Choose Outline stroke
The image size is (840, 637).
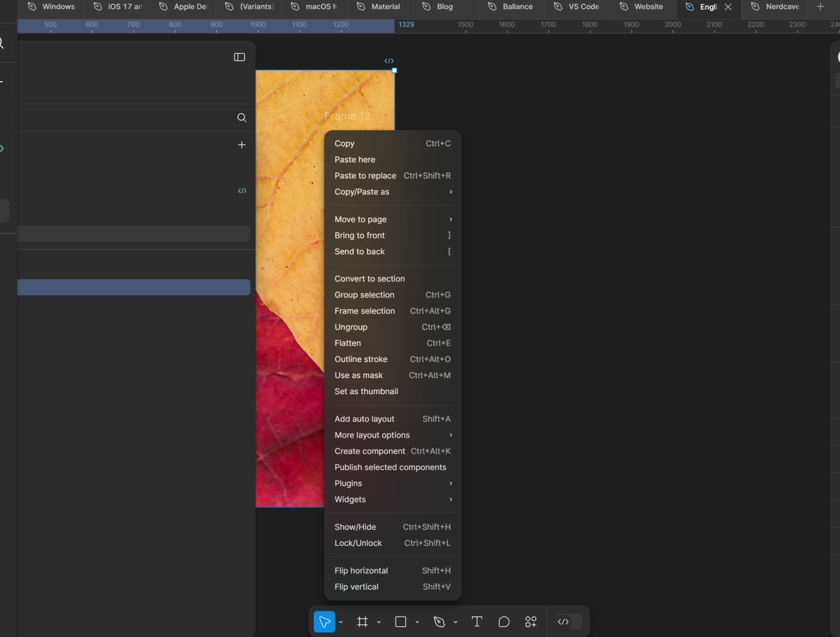click(392, 359)
